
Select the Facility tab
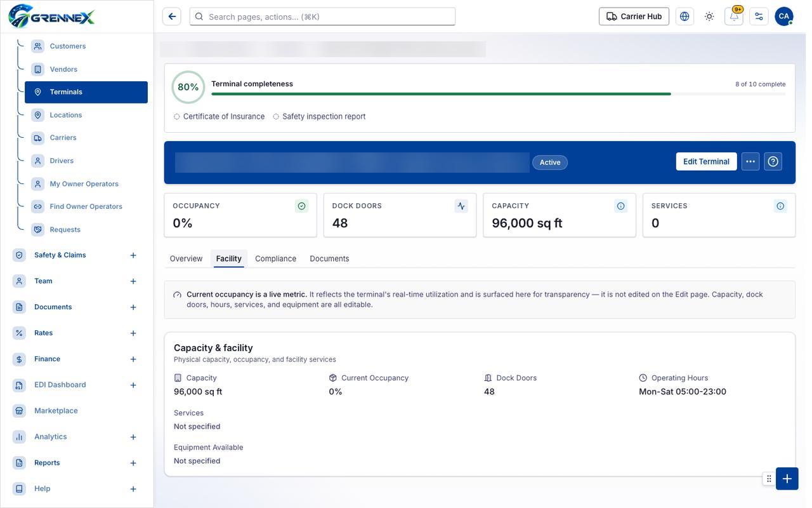(x=229, y=258)
